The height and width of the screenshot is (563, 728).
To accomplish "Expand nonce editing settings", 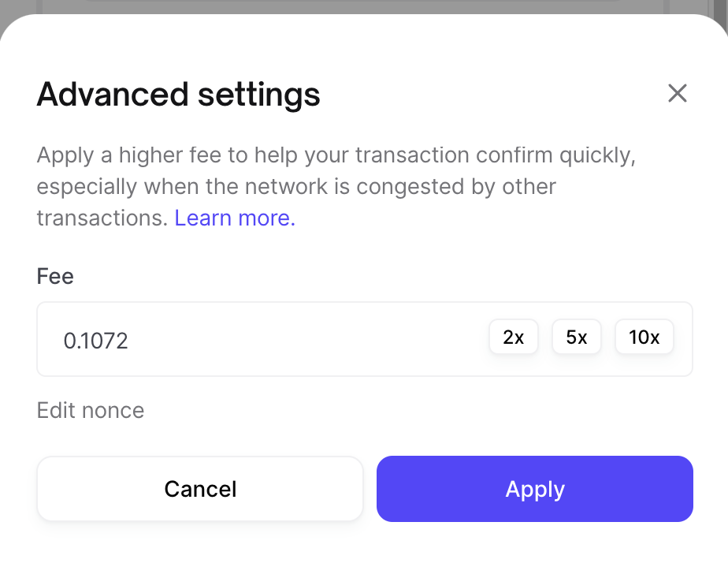I will [x=90, y=410].
